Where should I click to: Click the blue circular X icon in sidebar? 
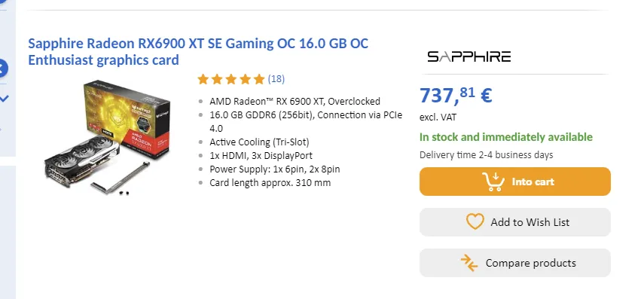tap(2, 69)
